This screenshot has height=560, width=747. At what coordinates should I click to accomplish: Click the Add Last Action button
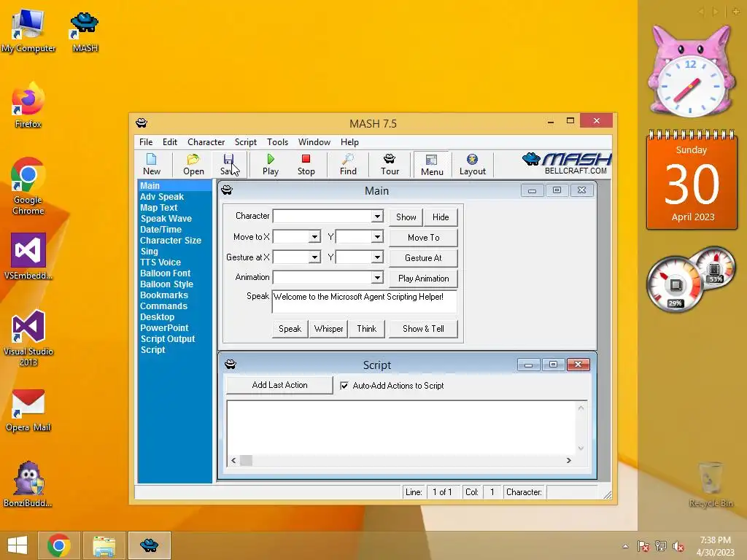point(279,385)
